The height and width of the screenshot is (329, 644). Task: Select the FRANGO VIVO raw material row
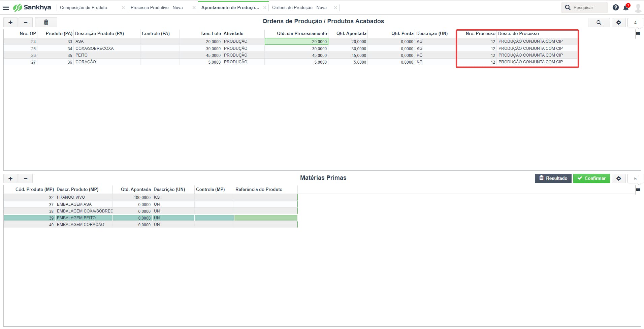71,197
